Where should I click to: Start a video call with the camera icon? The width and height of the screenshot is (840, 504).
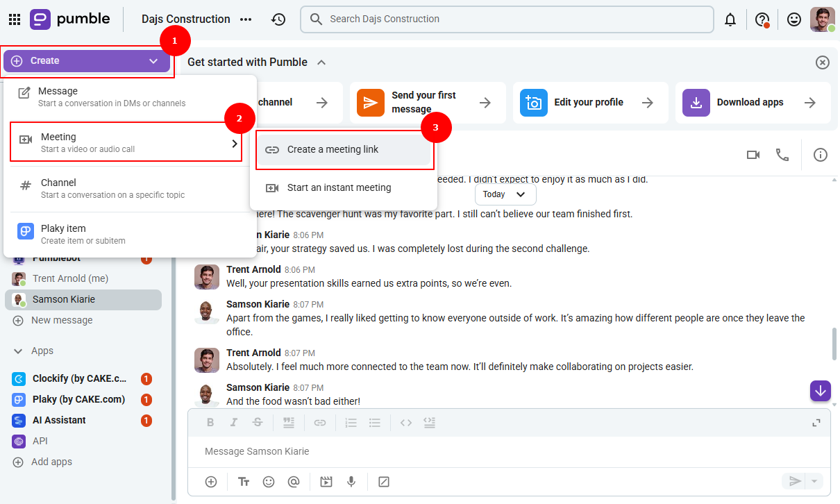click(753, 155)
